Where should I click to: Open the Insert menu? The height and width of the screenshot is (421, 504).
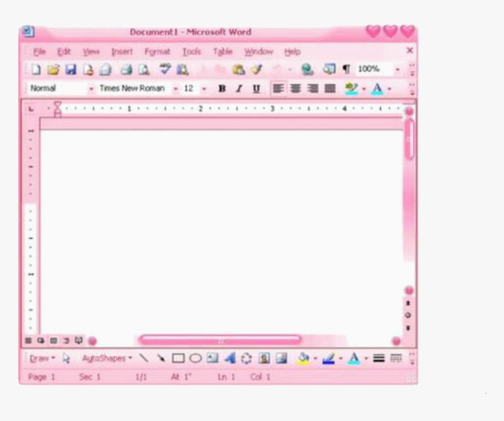[122, 52]
